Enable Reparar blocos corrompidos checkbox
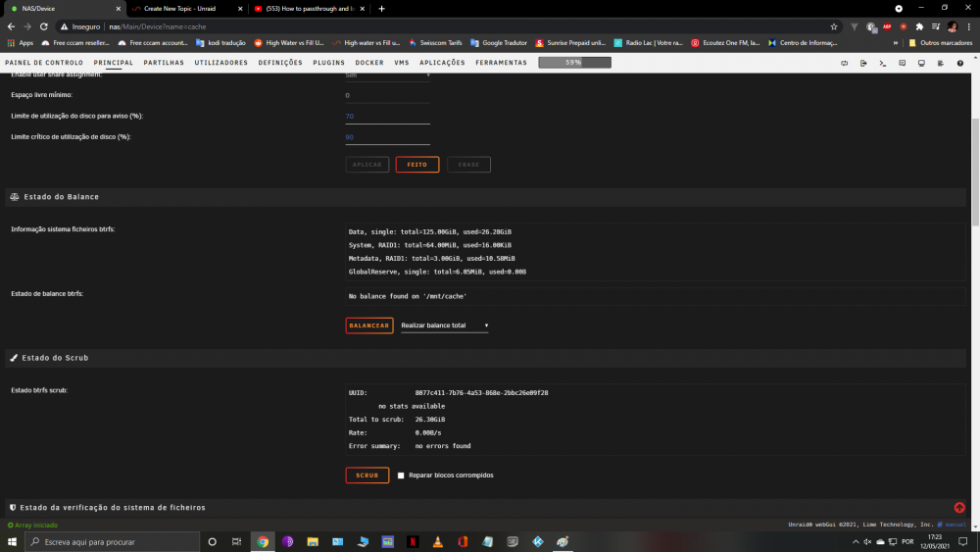The width and height of the screenshot is (980, 552). 401,476
